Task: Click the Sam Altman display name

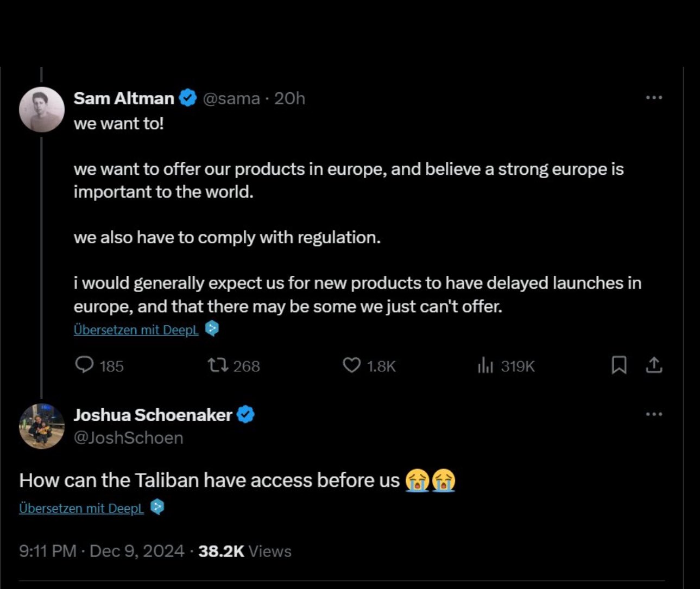Action: point(124,98)
